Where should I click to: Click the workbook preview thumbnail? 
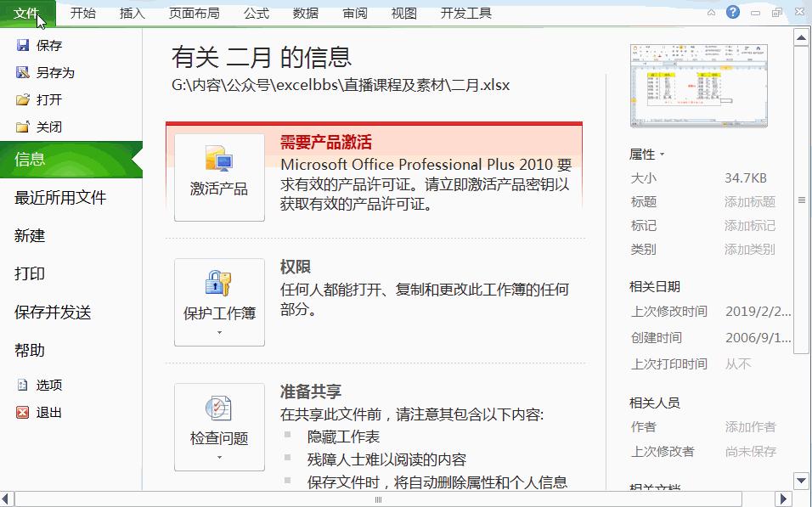[x=698, y=85]
